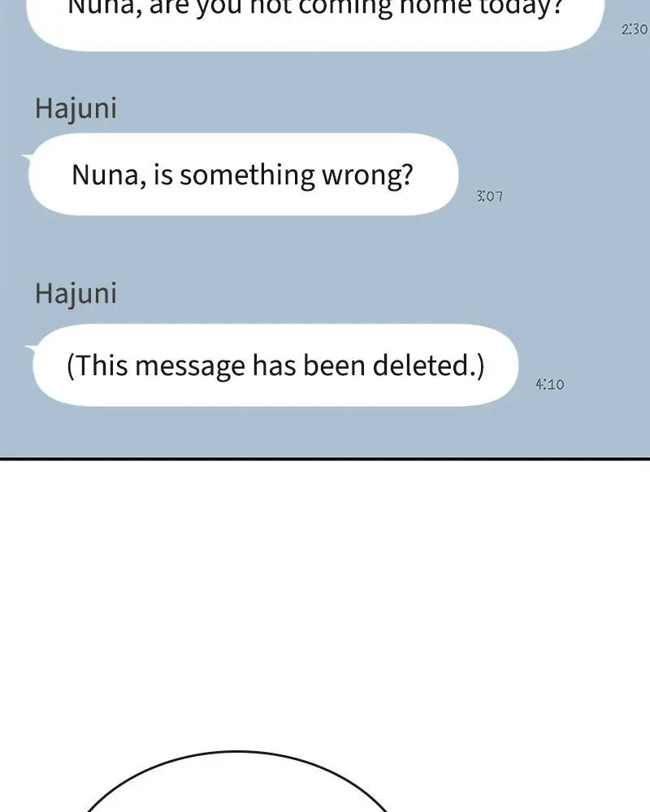Click the tail of the deleted message bubble
Image resolution: width=650 pixels, height=812 pixels.
coord(31,348)
